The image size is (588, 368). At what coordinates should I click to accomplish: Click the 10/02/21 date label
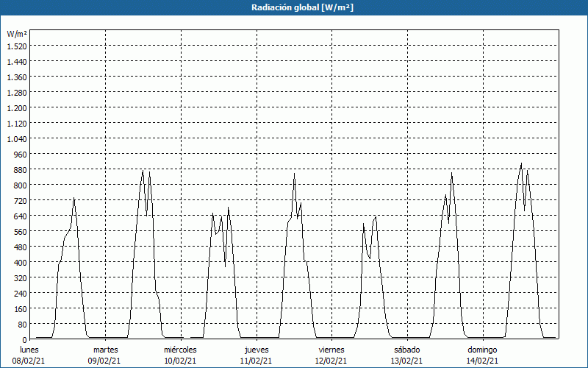(180, 361)
